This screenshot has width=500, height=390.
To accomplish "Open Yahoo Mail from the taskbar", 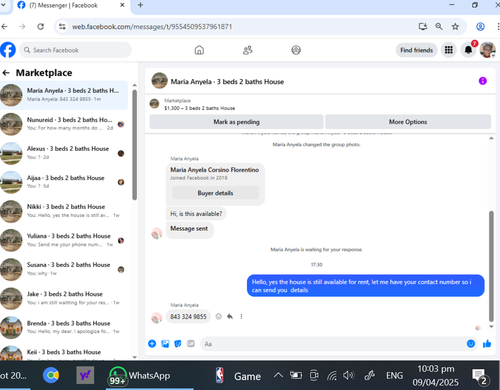I will (85, 375).
